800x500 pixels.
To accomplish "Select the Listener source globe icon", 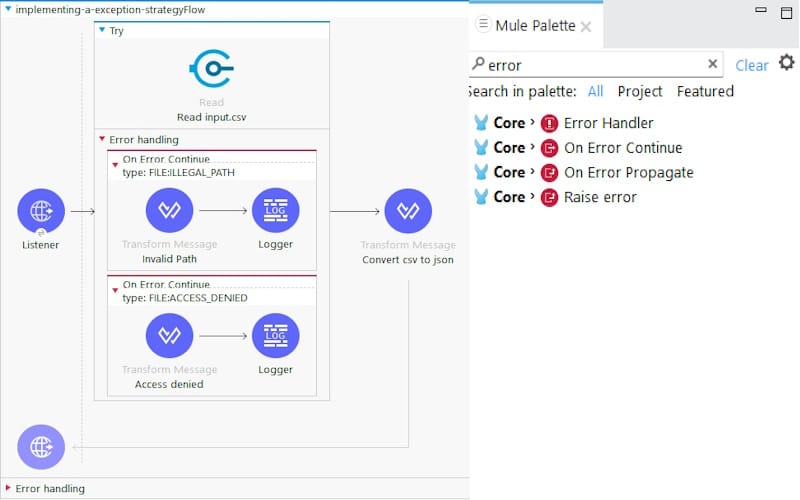I will click(41, 211).
